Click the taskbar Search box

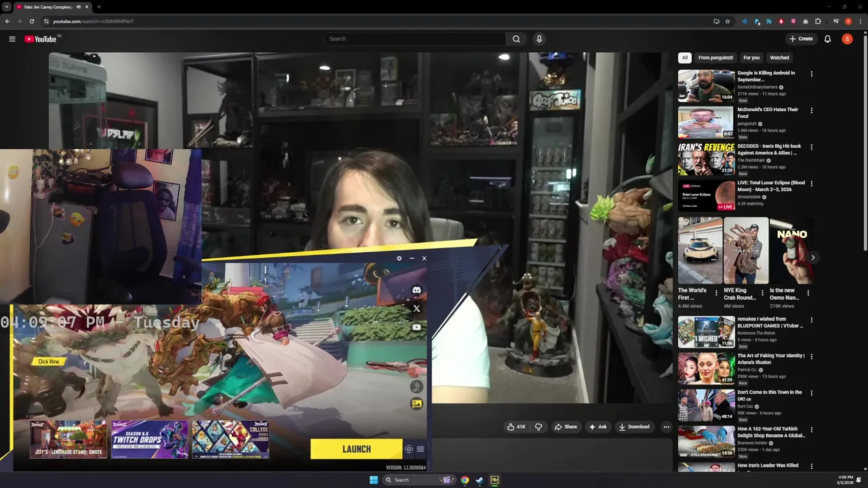[x=418, y=480]
